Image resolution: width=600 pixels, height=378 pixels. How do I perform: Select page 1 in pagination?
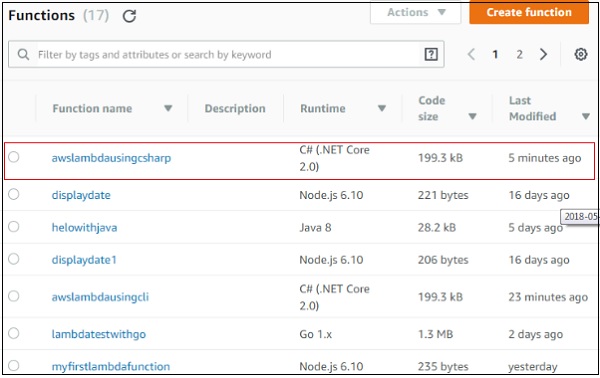pos(495,54)
